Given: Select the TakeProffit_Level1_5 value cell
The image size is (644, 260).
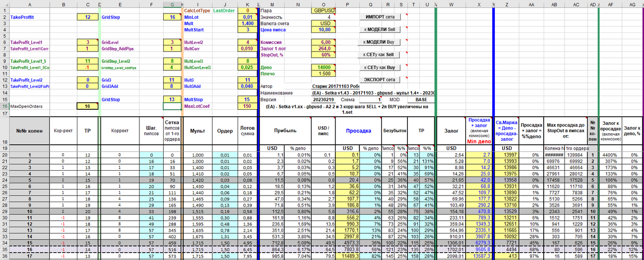Looking at the screenshot, I should [88, 61].
